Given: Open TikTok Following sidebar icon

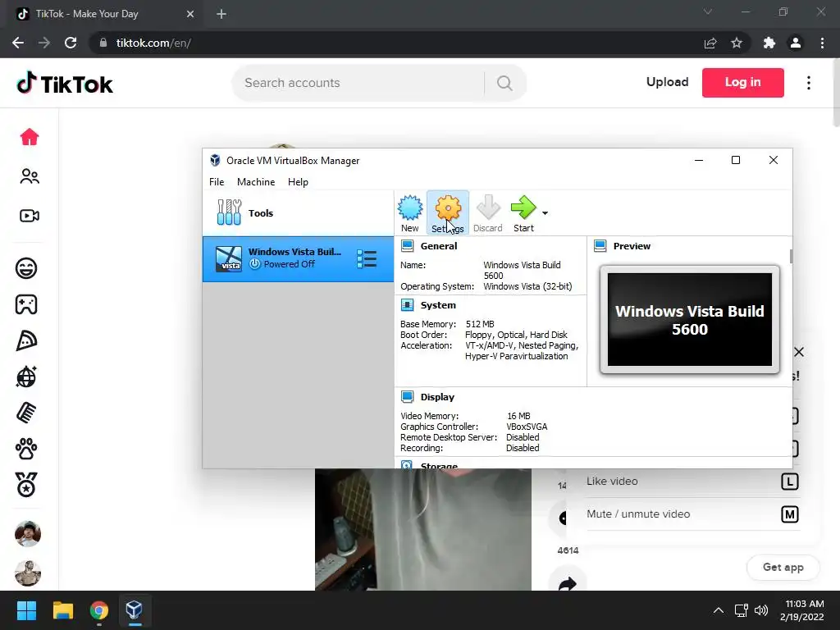Looking at the screenshot, I should (x=30, y=176).
